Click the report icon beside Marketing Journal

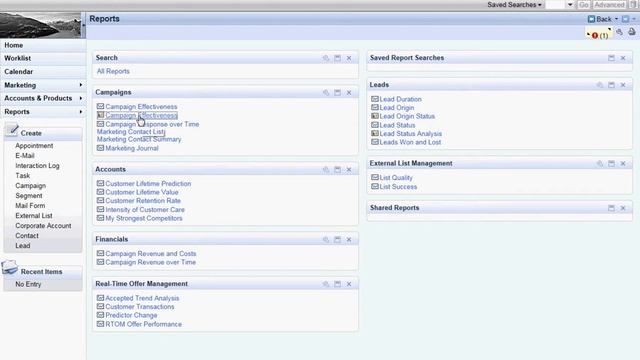[x=100, y=148]
